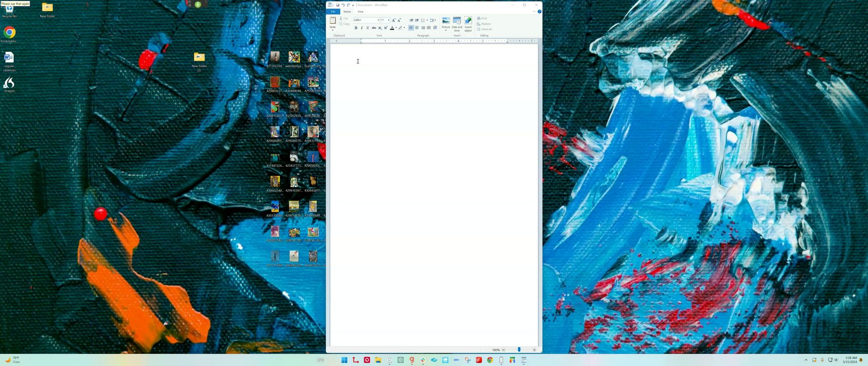Show hidden system tray icons chevron

pos(806,360)
